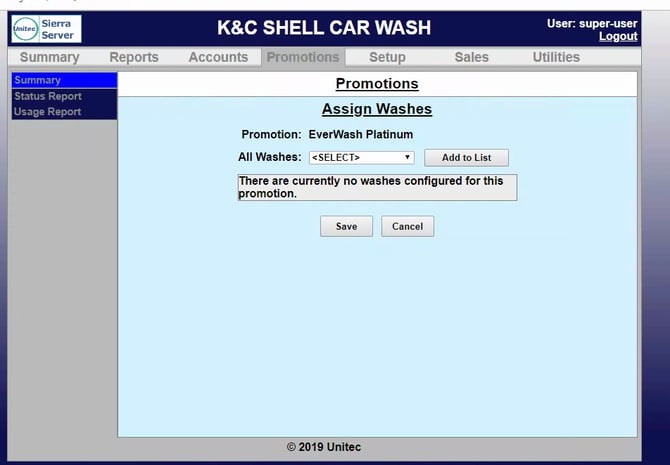Switch to the Reports tab
The height and width of the screenshot is (465, 670).
[134, 57]
